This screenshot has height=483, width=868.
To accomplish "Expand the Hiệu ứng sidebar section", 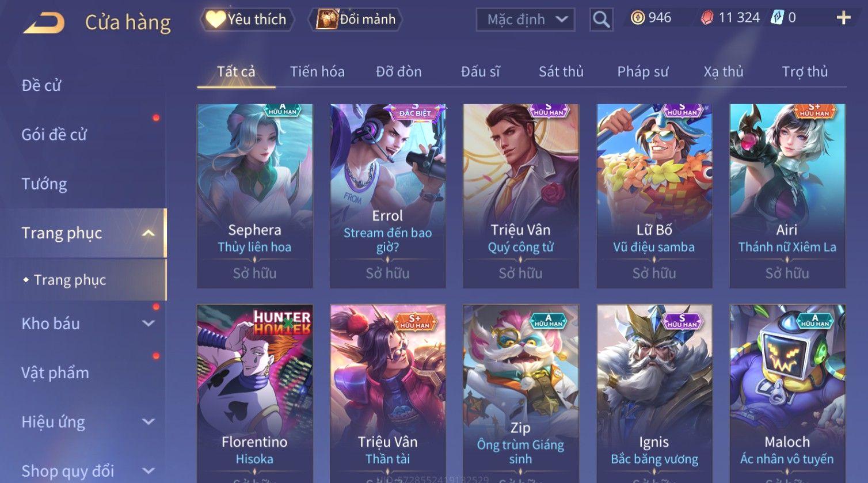I will pos(149,421).
